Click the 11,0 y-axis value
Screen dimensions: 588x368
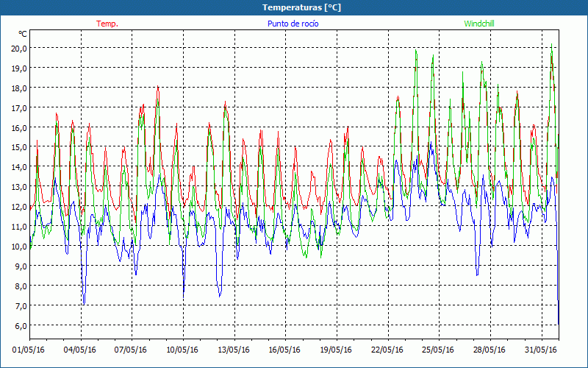point(19,227)
